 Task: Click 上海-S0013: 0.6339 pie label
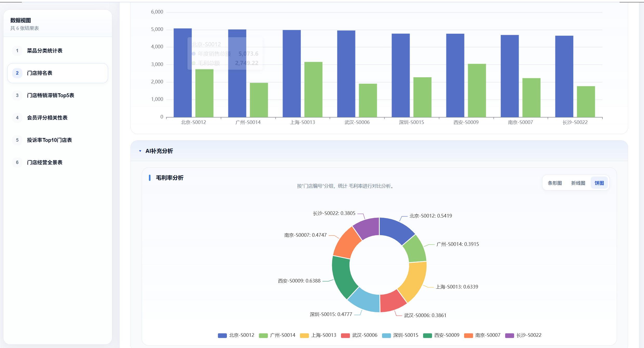[x=457, y=287]
